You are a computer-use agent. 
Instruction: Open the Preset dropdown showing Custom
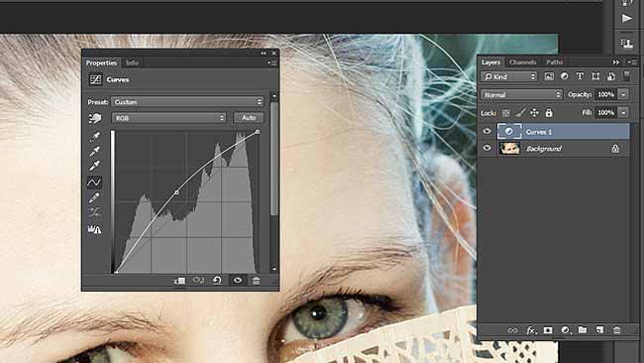[187, 101]
